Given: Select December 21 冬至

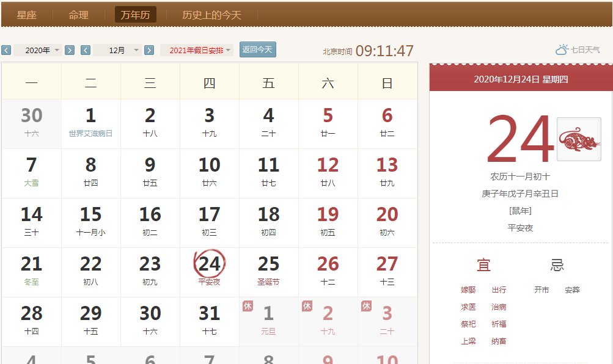Looking at the screenshot, I should click(x=31, y=272).
